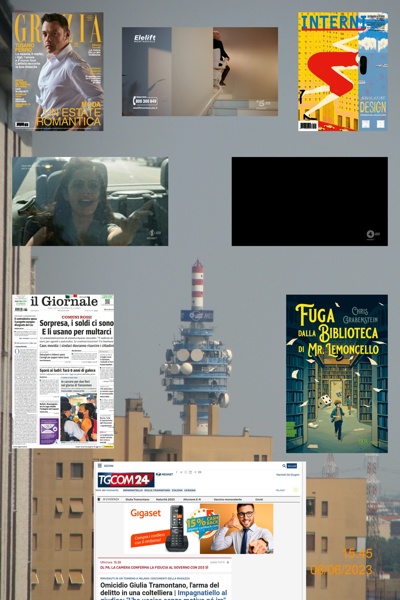
Task: Select the UCRAINA topic tag
Action: coord(190,490)
